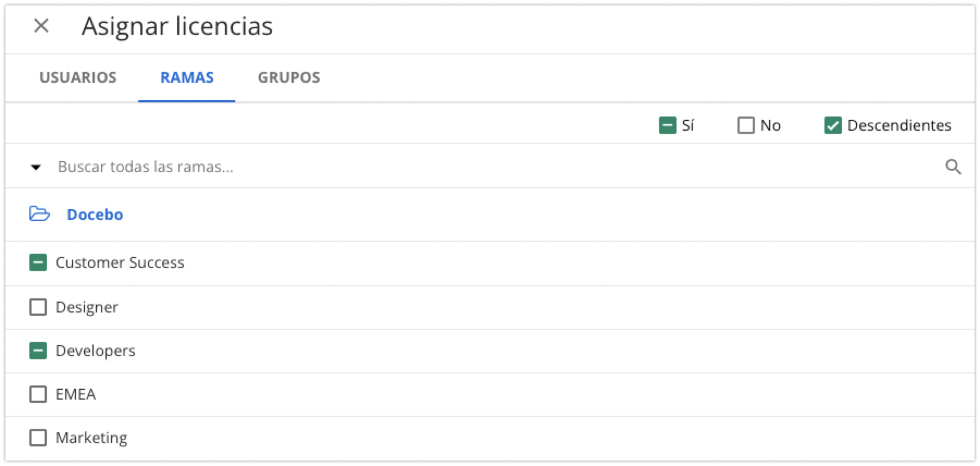Click the Docebo root branch link
This screenshot has width=980, height=466.
[95, 214]
